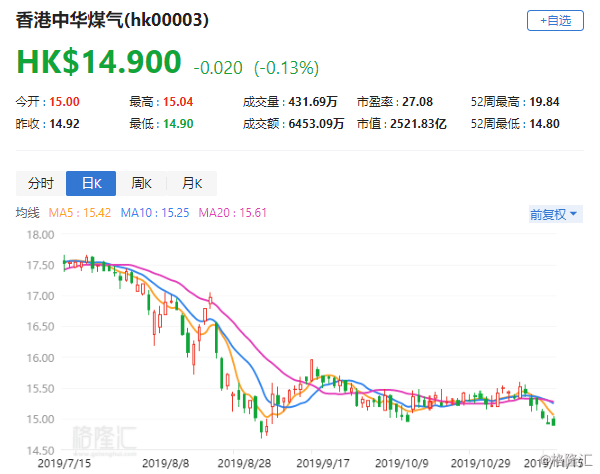Click the 18.00 price axis label
This screenshot has width=600, height=474.
click(x=40, y=235)
